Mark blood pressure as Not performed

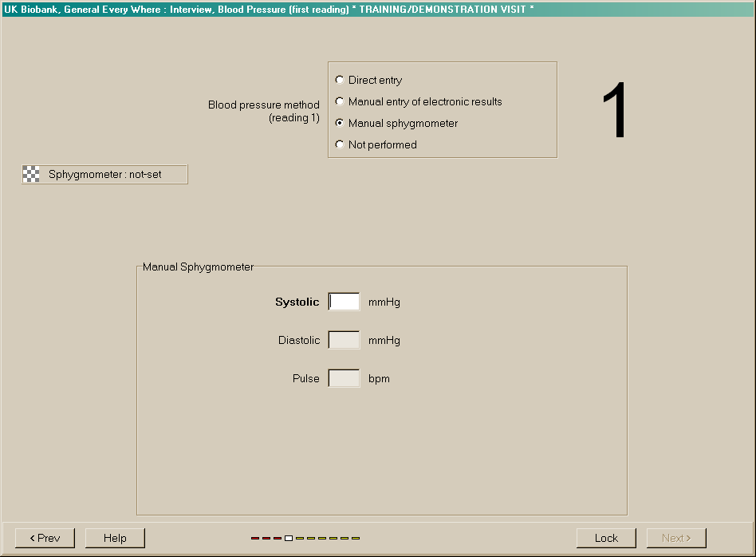click(341, 144)
